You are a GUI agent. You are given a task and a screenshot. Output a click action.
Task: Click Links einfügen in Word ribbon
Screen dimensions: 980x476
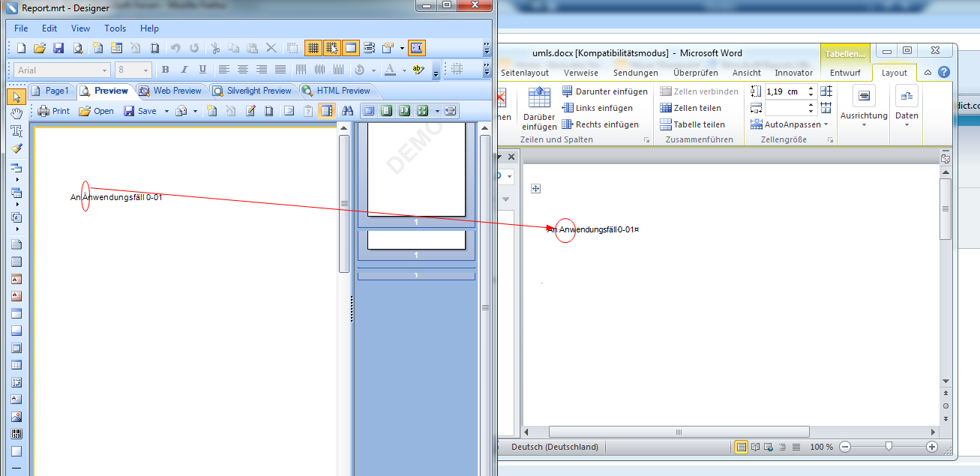[x=597, y=108]
